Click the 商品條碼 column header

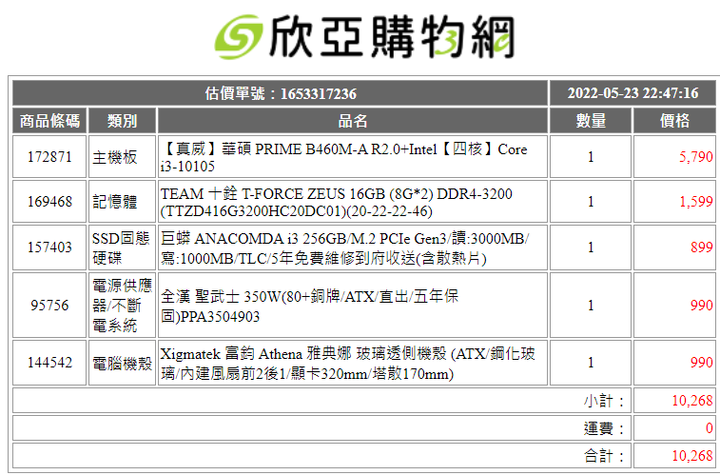click(x=50, y=121)
